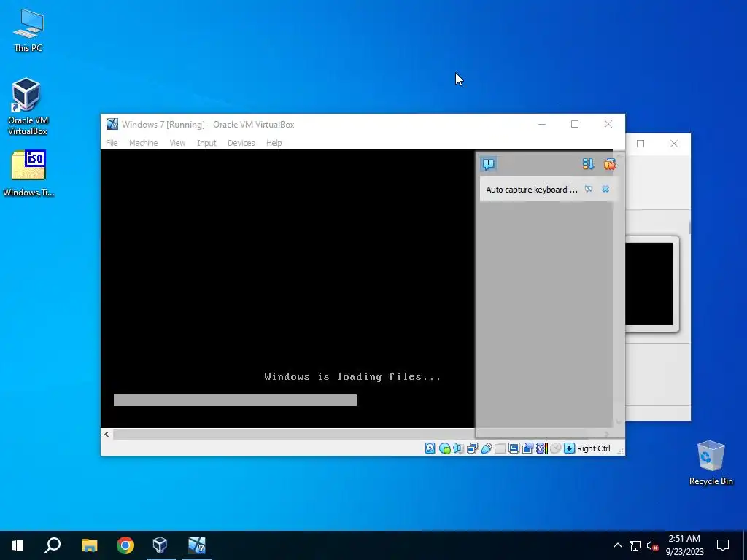Click the greyed mouse integration status icon
Screen dimensions: 747x560
tap(555, 448)
